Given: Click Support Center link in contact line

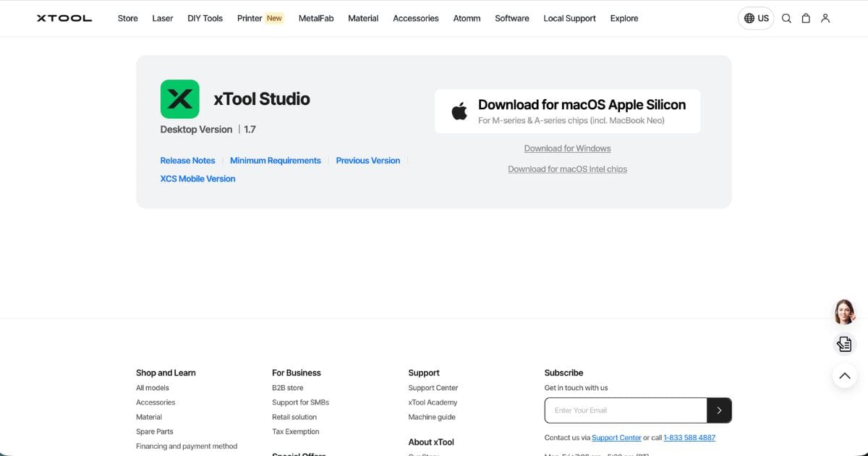Looking at the screenshot, I should (616, 438).
